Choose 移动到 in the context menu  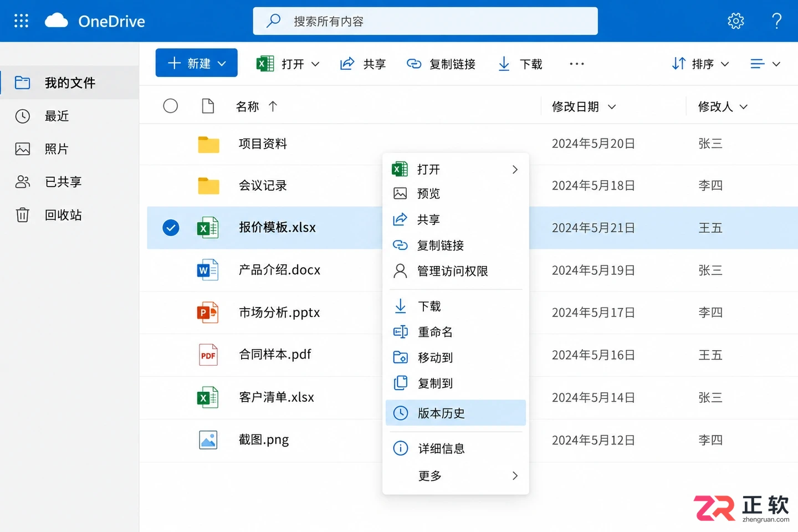pyautogui.click(x=456, y=357)
